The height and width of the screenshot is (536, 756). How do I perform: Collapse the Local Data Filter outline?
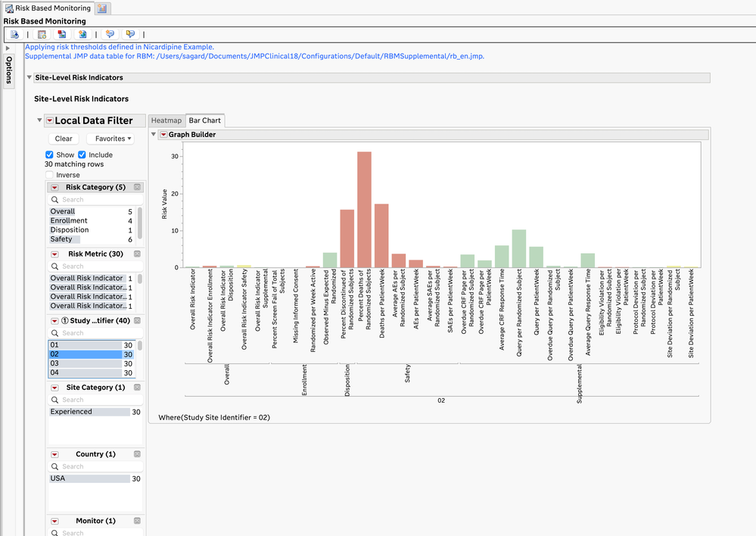pos(39,120)
